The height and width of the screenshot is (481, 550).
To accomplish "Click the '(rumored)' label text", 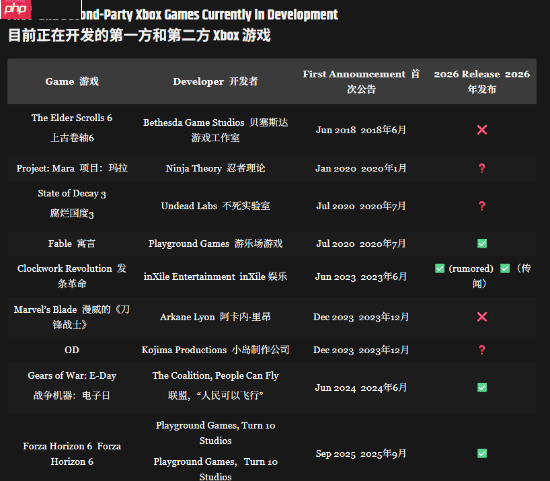I will [x=471, y=268].
